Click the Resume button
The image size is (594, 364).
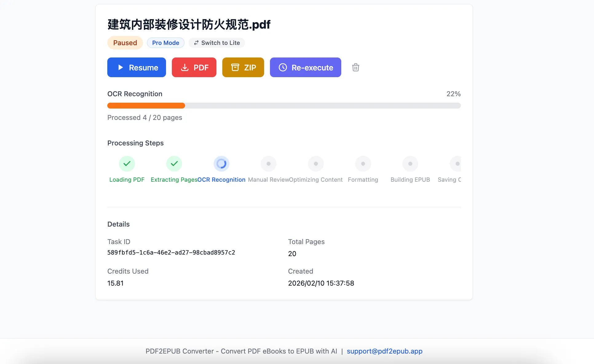coord(137,67)
